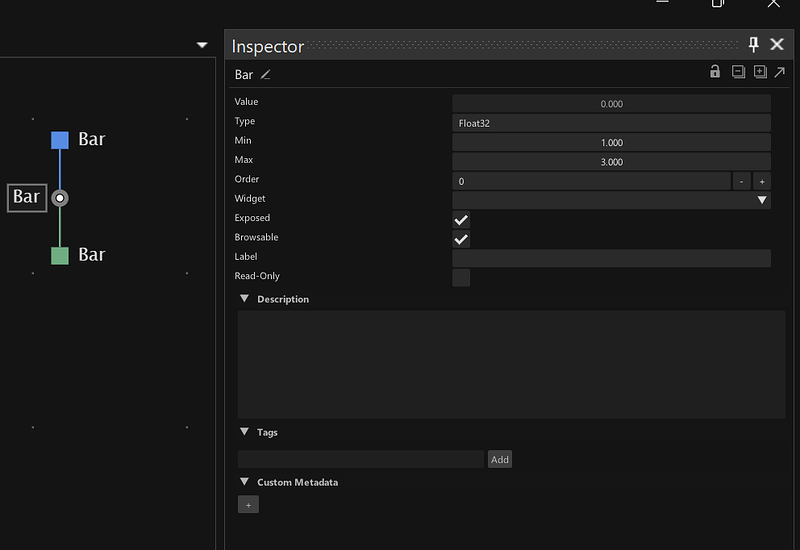The image size is (800, 550).
Task: Collapse the Description section
Action: click(x=244, y=298)
